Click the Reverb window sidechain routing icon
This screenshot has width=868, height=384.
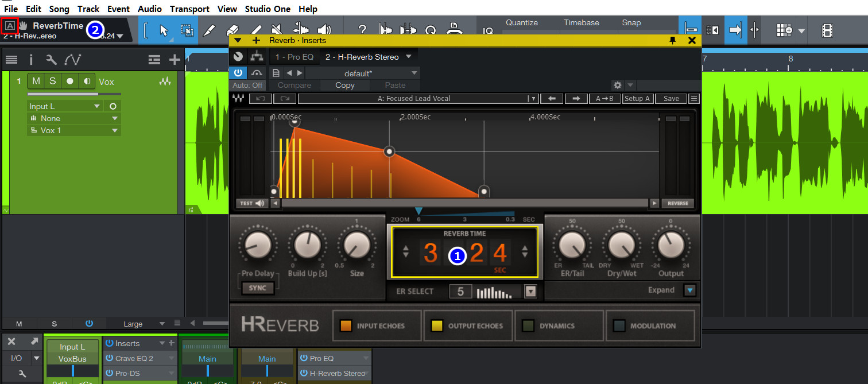[257, 57]
